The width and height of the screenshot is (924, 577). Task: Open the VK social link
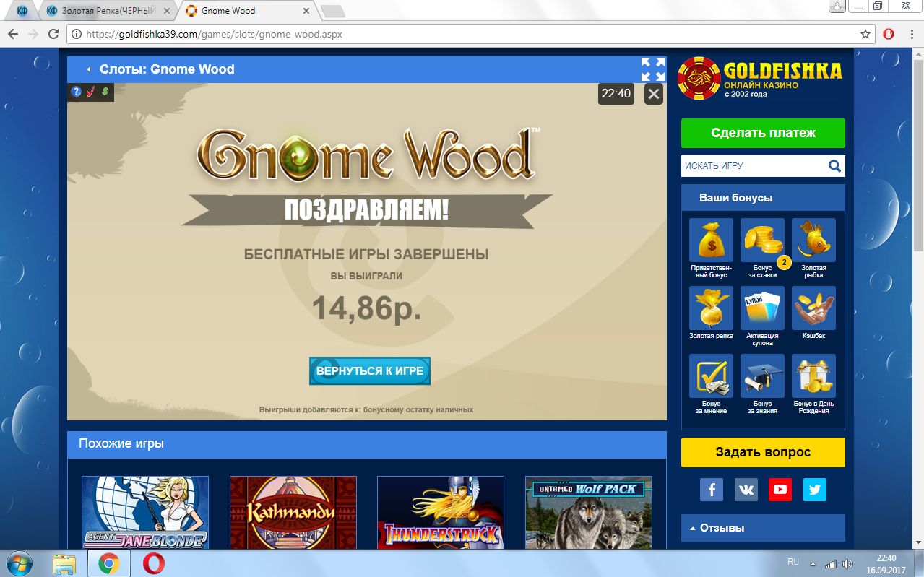pyautogui.click(x=746, y=490)
